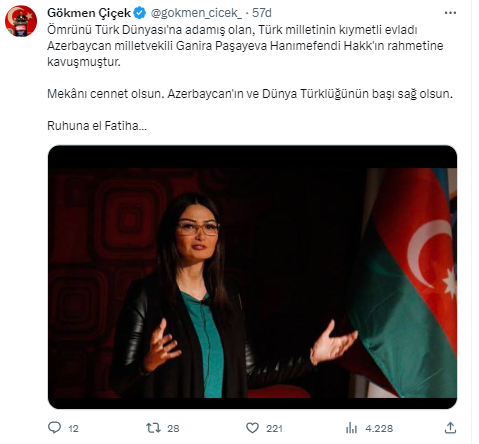The width and height of the screenshot is (479, 444).
Task: Open the tweet via the 57d timestamp
Action: pyautogui.click(x=262, y=13)
